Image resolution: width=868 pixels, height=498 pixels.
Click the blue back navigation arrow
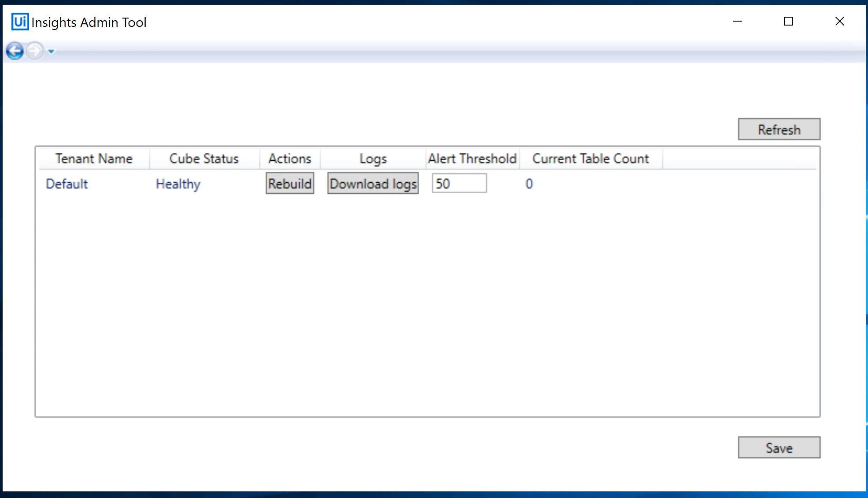15,51
